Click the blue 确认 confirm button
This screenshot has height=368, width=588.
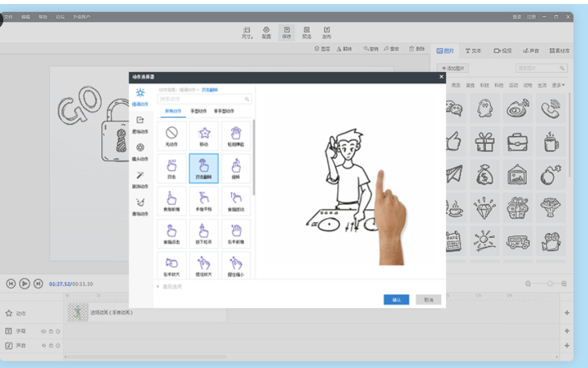(x=396, y=300)
